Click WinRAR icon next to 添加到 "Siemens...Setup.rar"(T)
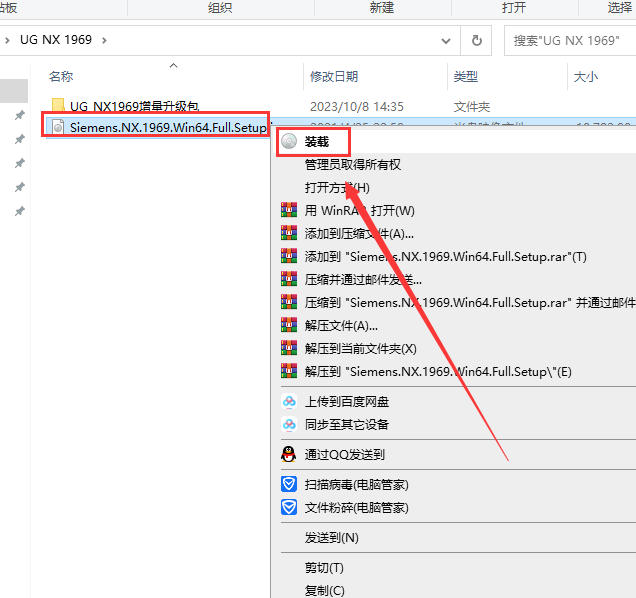636x598 pixels. pos(289,256)
